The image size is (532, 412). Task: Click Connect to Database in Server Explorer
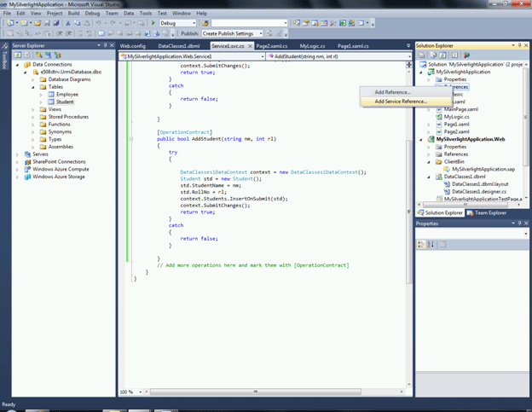pos(39,55)
